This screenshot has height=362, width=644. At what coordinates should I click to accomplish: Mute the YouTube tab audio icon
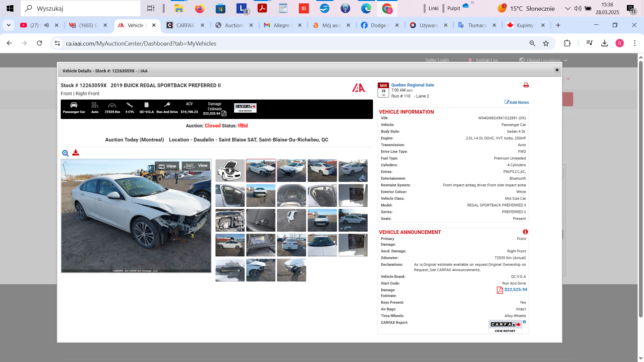(47, 25)
